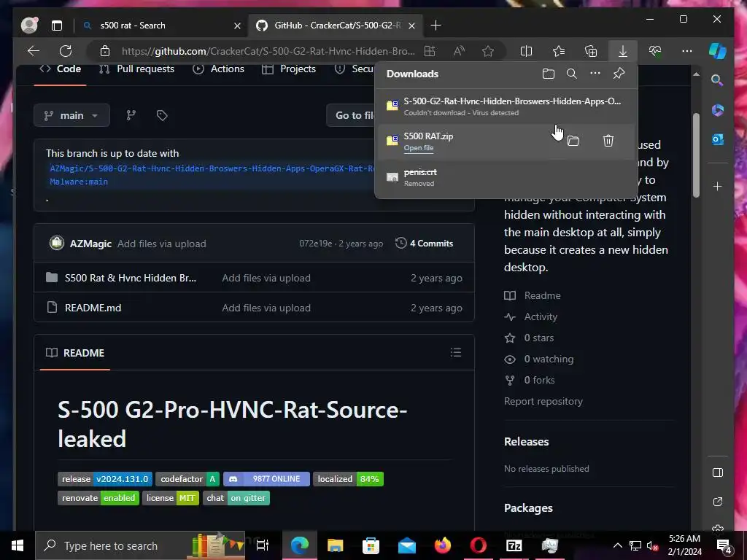Open the Windows Start menu
This screenshot has height=560, width=747.
point(18,545)
